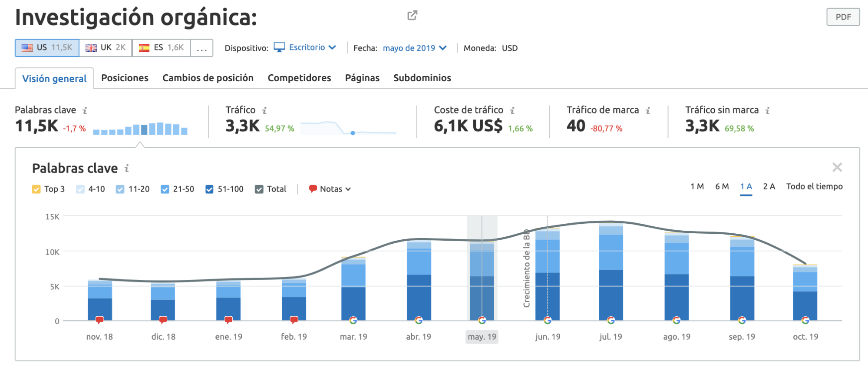868x371 pixels.
Task: Set chart range to 6 M
Action: tap(722, 186)
